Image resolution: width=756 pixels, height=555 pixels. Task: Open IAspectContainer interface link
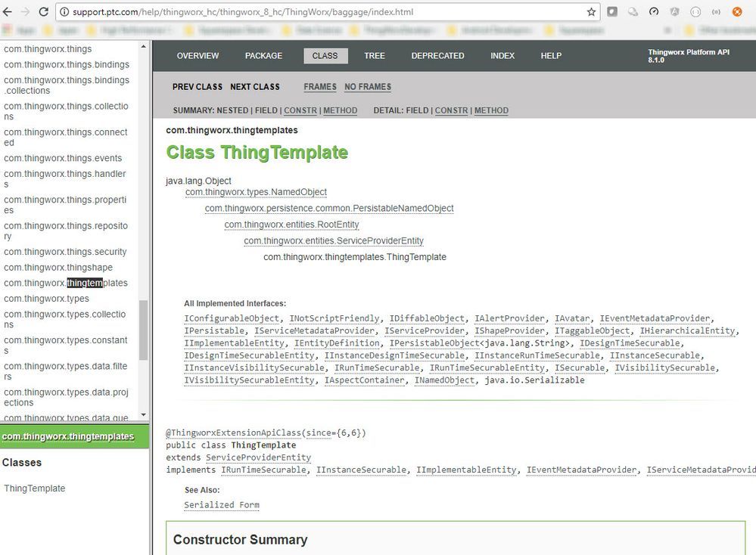[365, 380]
